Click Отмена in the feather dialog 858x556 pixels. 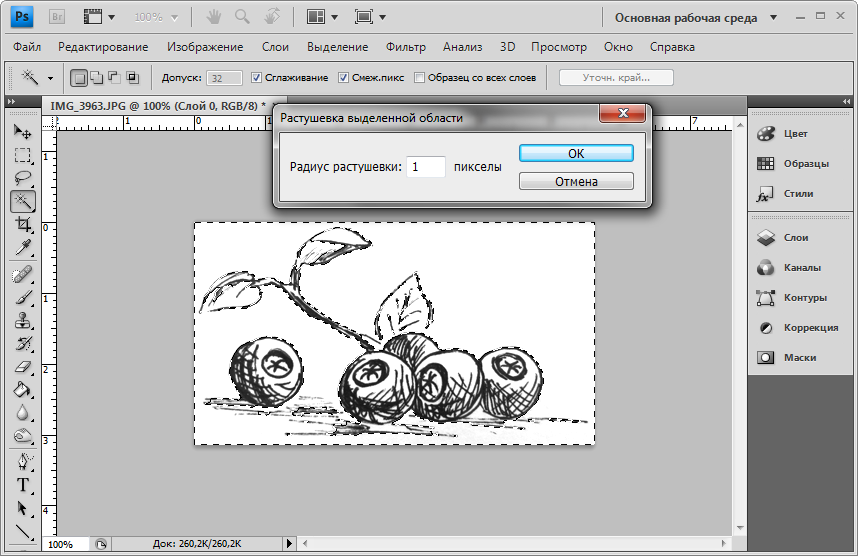tap(576, 181)
